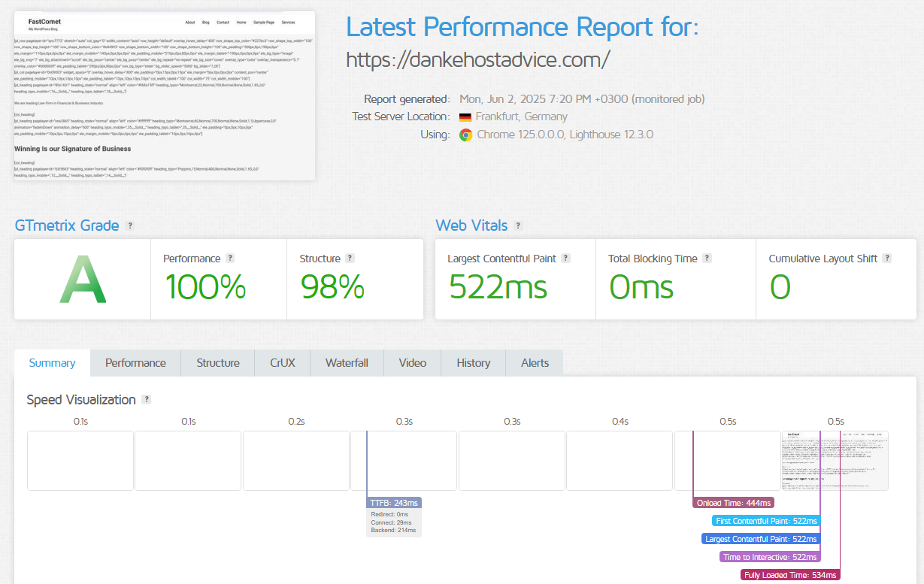924x584 pixels.
Task: Click the 0ms Total Blocking Time value
Action: click(x=641, y=287)
